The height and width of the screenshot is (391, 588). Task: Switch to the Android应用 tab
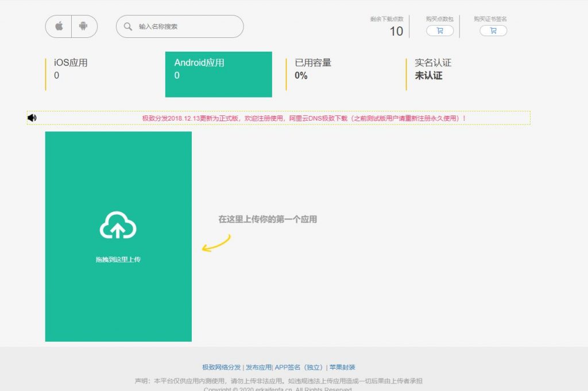(x=219, y=74)
